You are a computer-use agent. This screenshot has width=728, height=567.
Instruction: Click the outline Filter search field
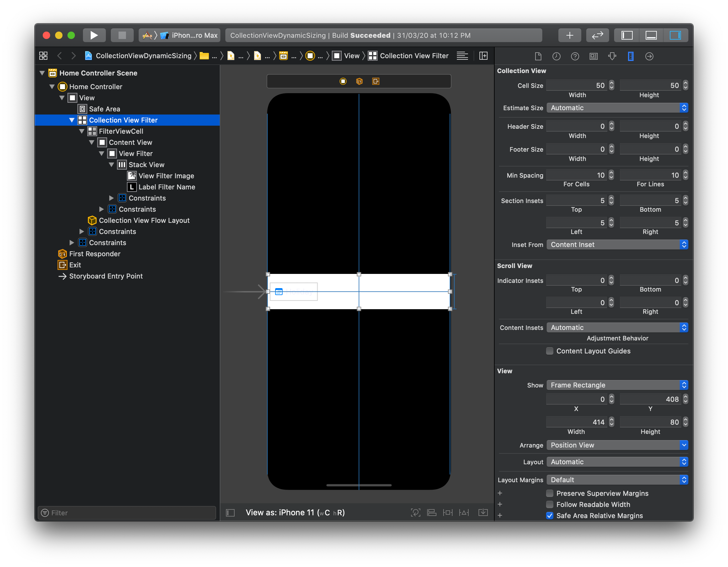127,513
